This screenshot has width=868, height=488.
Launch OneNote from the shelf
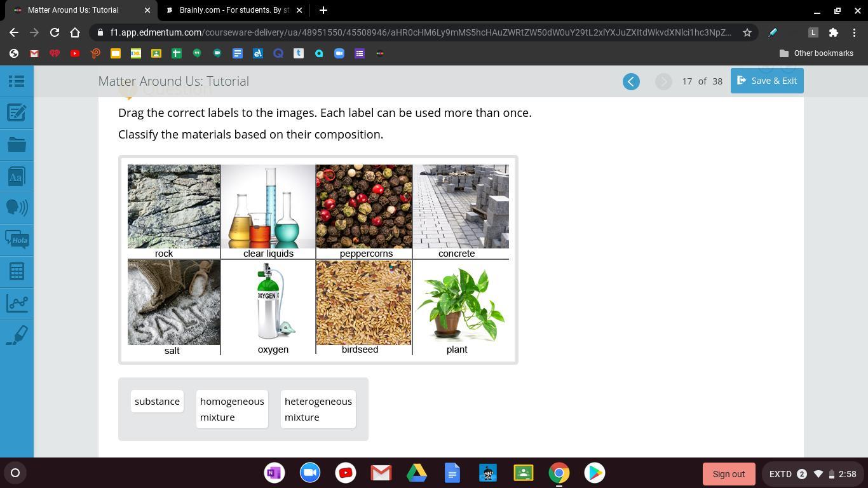pyautogui.click(x=275, y=473)
